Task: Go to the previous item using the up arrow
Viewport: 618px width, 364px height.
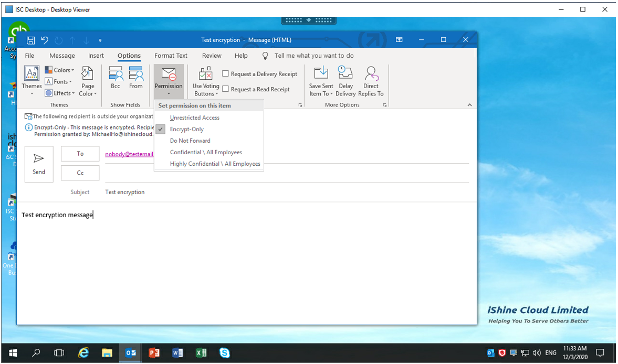Action: click(72, 40)
